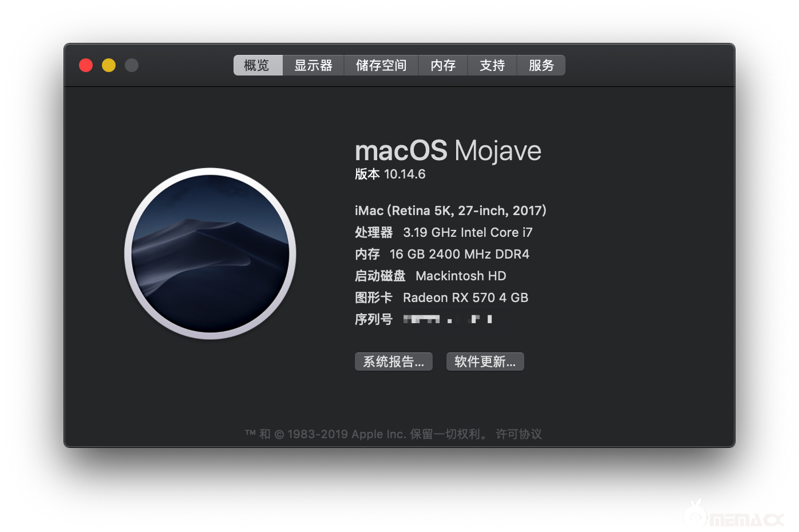Select the 概览 tab

pyautogui.click(x=258, y=65)
